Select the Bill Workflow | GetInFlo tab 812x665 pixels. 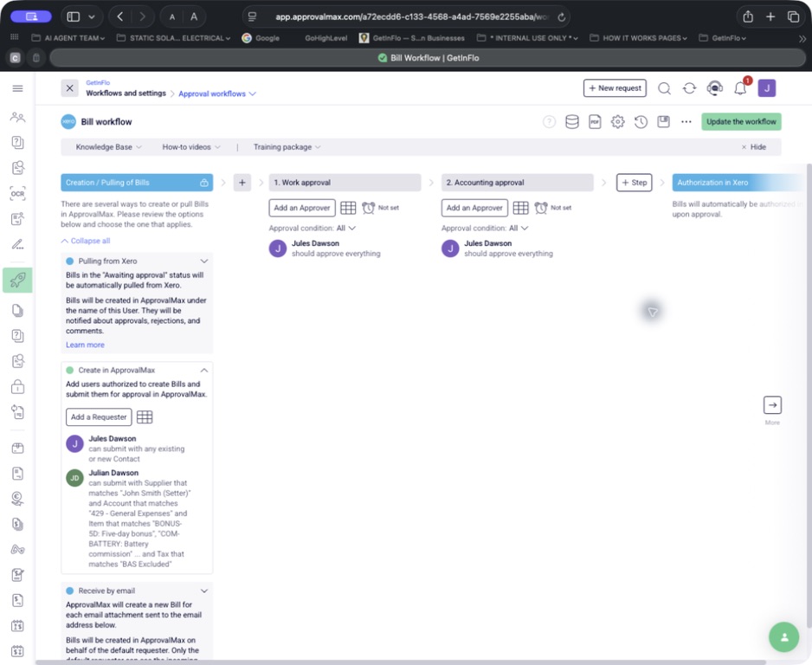[x=428, y=58]
